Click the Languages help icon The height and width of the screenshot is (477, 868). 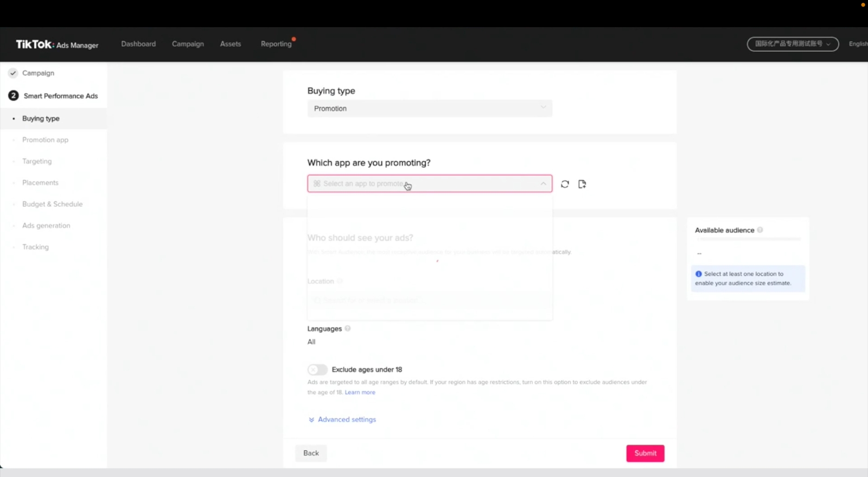coord(348,328)
